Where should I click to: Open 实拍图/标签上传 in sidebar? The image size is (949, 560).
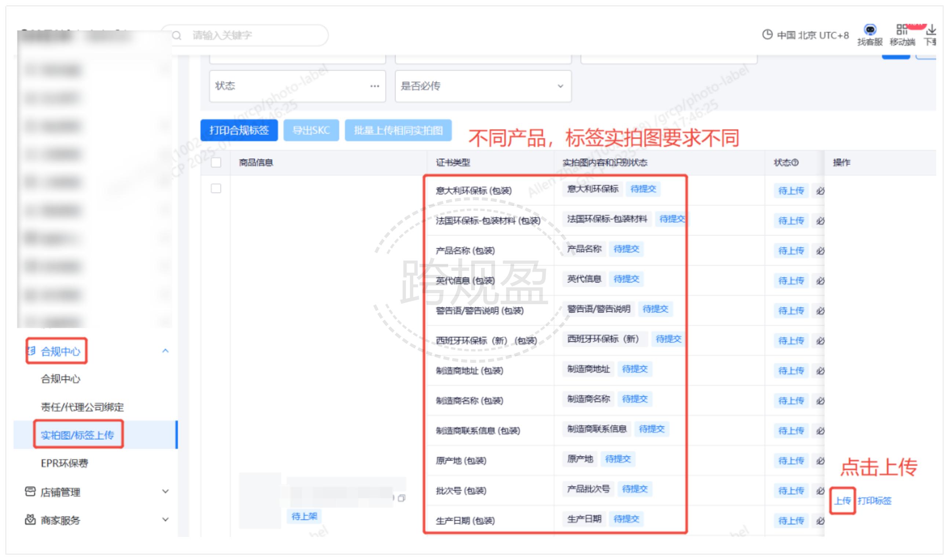coord(77,435)
